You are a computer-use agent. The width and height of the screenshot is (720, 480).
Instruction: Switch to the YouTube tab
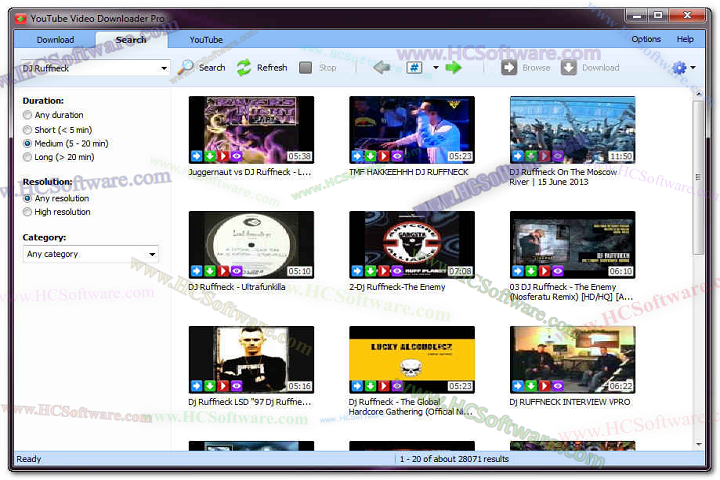click(206, 40)
